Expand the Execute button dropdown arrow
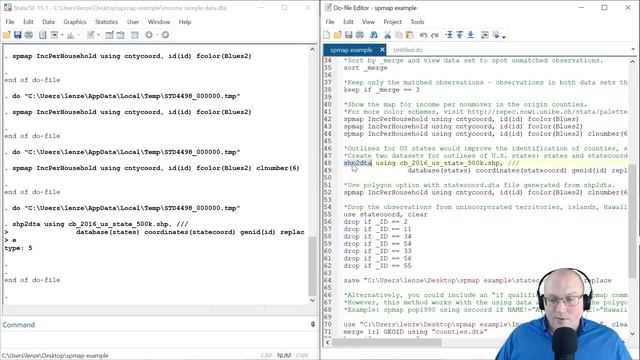640x360 pixels. (504, 37)
